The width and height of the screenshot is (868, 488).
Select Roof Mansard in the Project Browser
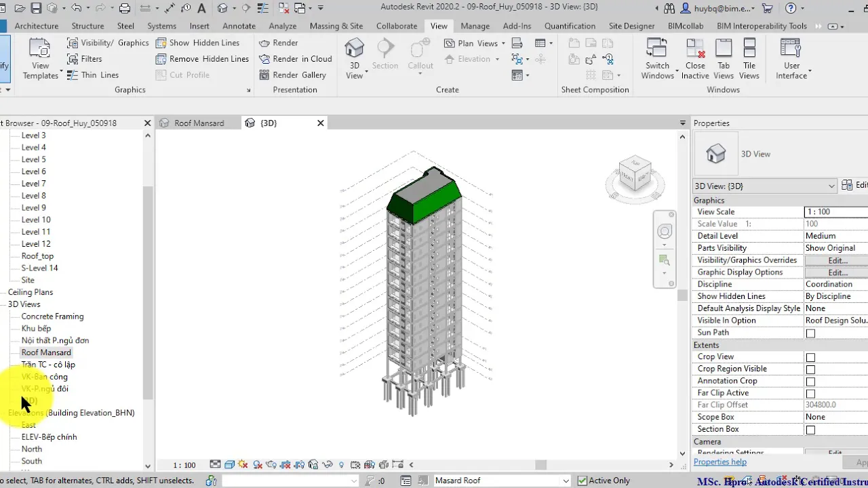pos(46,352)
